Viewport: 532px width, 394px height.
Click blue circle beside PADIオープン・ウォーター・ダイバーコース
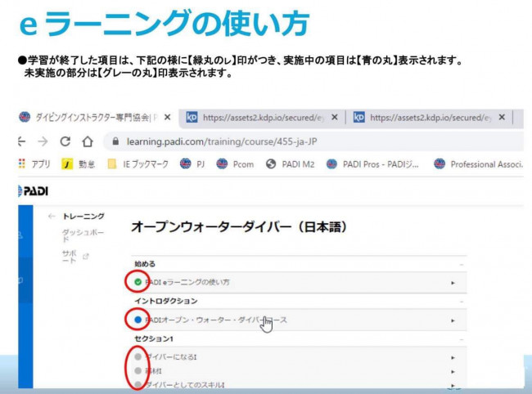138,320
